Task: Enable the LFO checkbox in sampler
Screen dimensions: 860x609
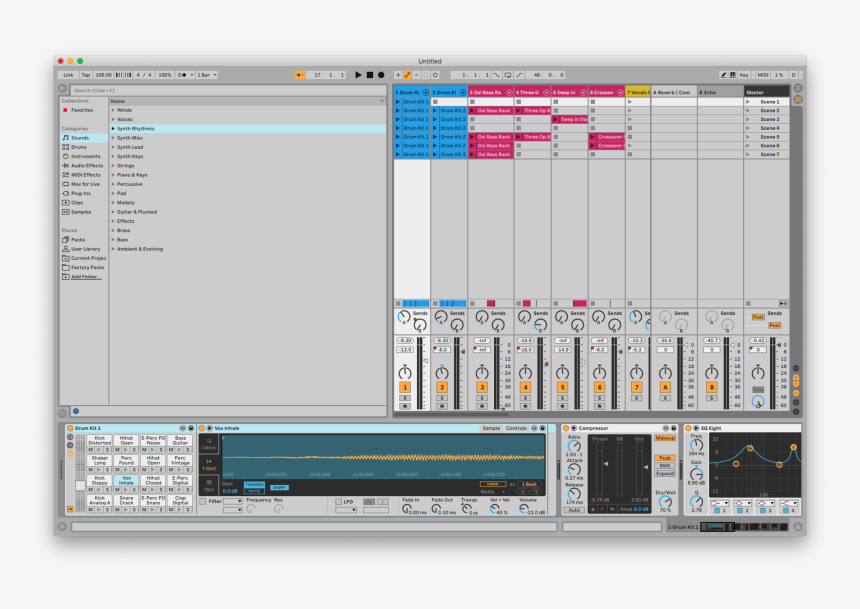Action: click(x=338, y=501)
